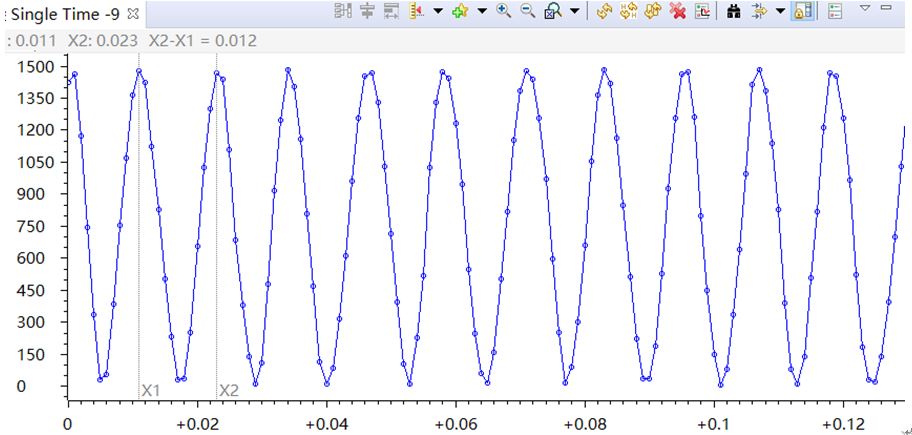Click the greyed-out align center toolbar icon

tap(366, 10)
